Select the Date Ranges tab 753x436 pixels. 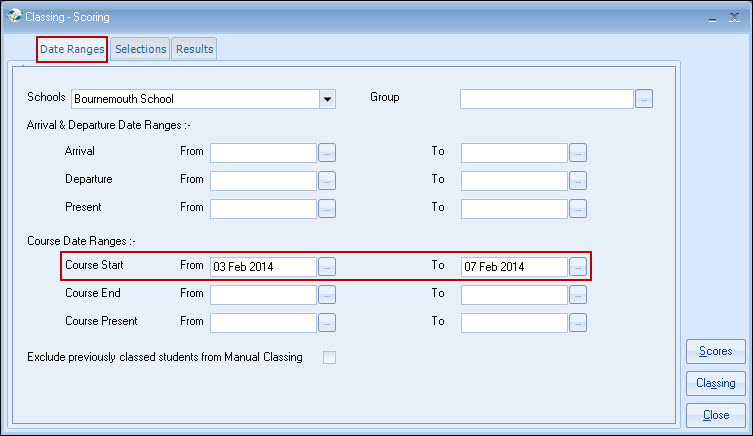[72, 48]
